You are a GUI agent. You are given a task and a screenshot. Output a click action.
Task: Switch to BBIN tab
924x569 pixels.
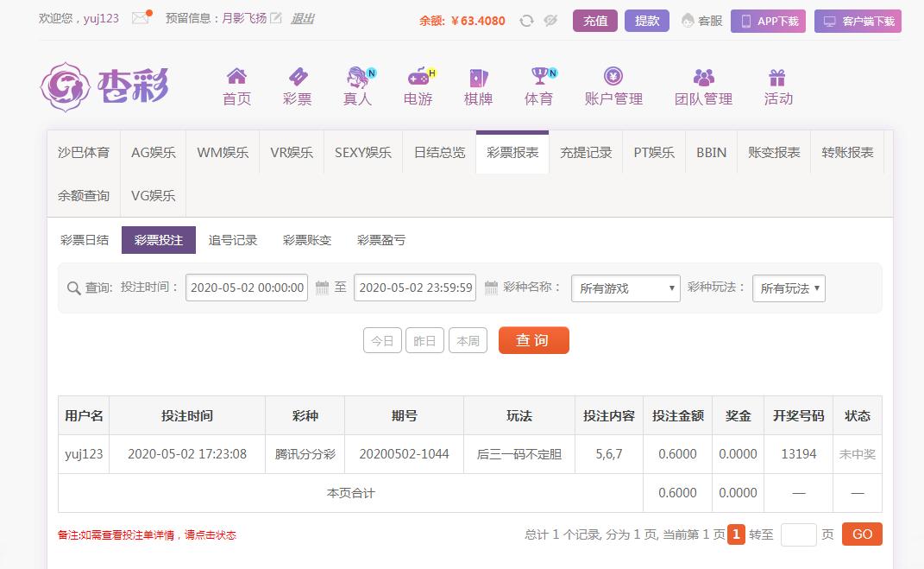[711, 152]
